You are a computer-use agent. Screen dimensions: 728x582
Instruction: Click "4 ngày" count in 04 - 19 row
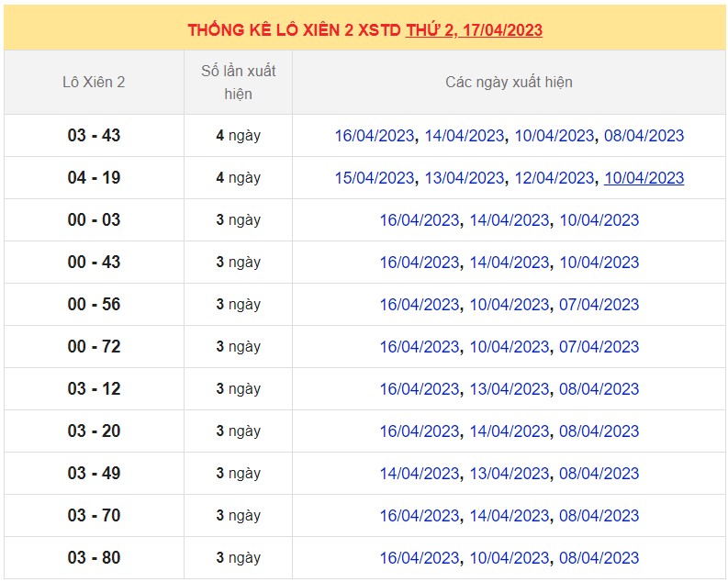point(238,178)
